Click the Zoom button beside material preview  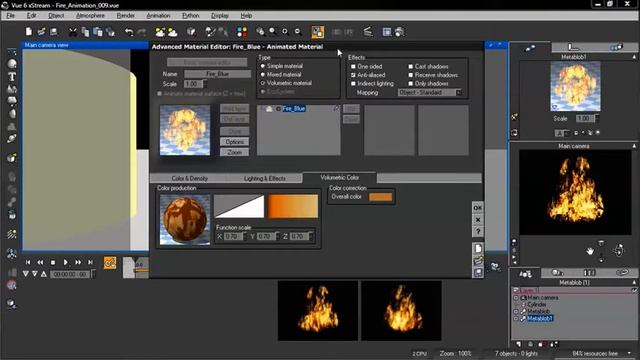click(234, 152)
